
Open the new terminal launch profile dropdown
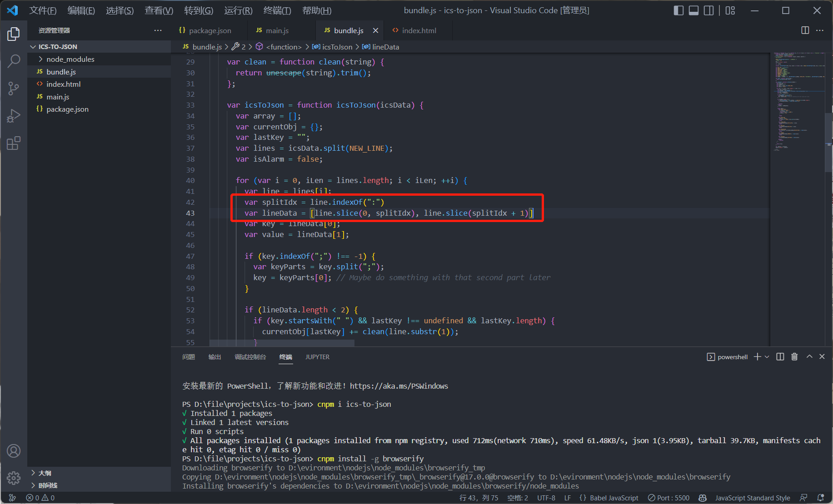[x=767, y=357]
